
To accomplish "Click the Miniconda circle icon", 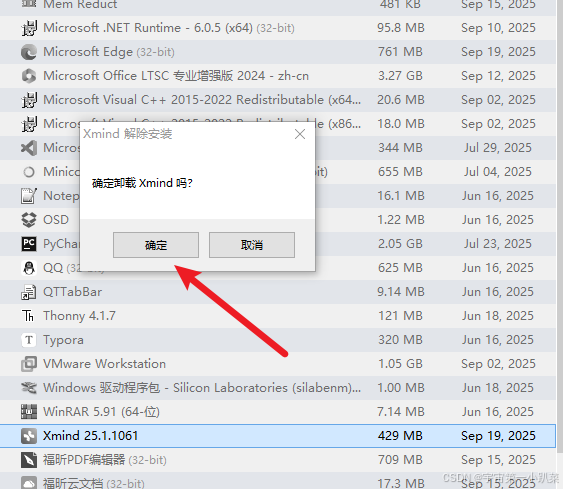I will coord(29,172).
